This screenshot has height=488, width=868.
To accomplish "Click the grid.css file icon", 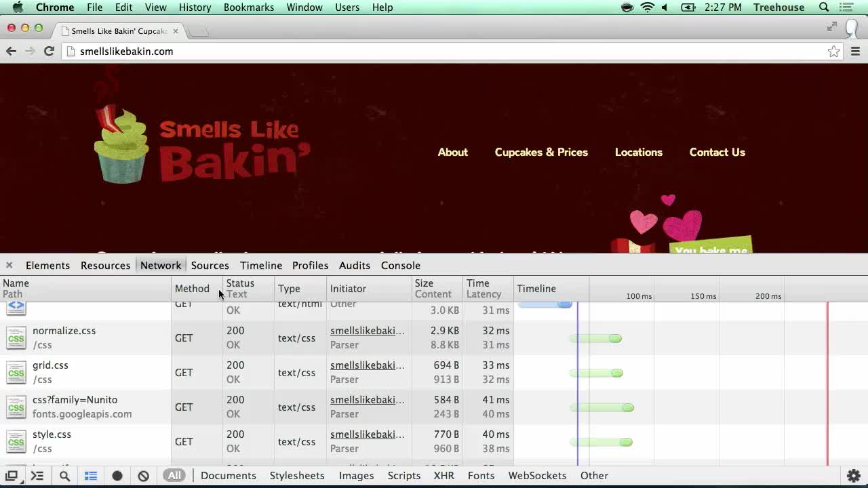I will click(16, 372).
